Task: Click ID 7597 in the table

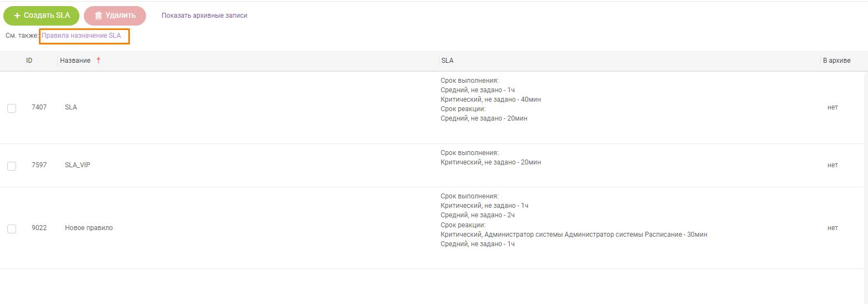Action: (x=39, y=165)
